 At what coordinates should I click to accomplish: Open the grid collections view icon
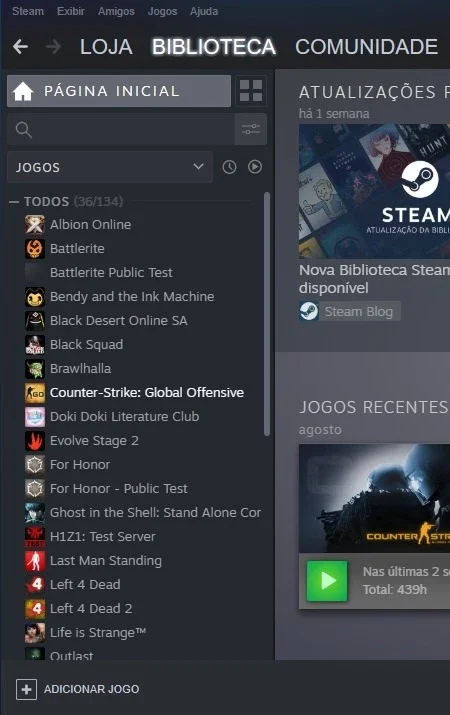pyautogui.click(x=251, y=91)
